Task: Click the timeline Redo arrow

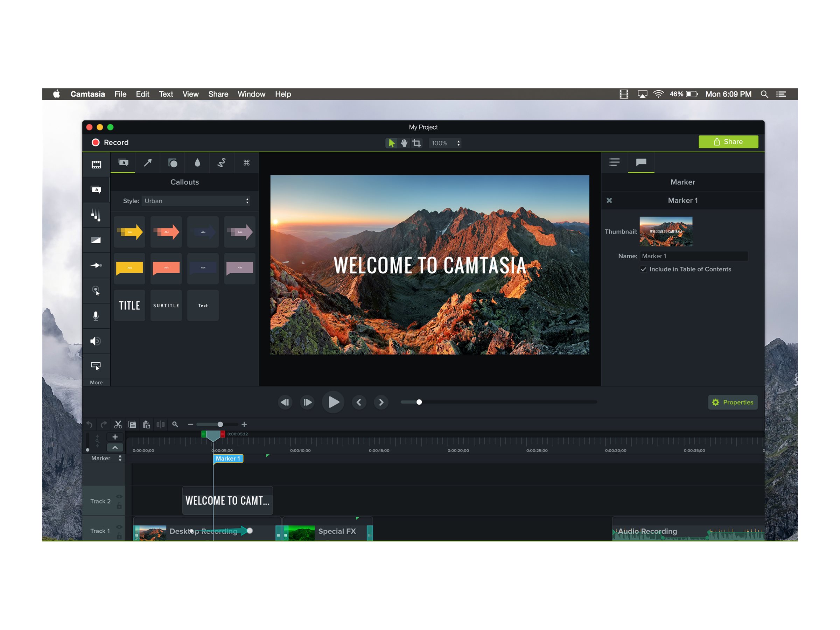Action: click(x=103, y=425)
